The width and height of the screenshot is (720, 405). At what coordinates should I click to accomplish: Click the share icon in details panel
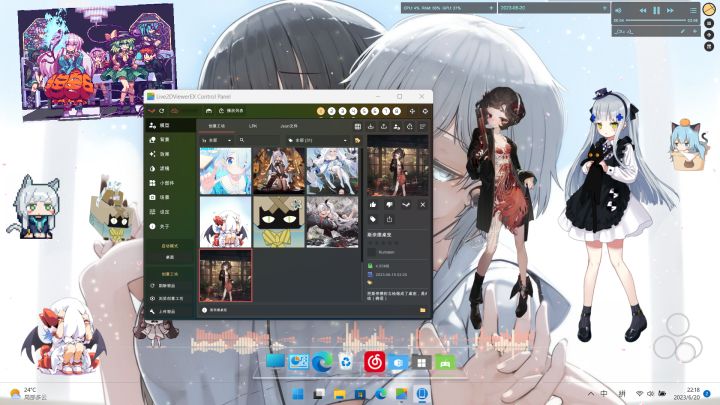389,219
